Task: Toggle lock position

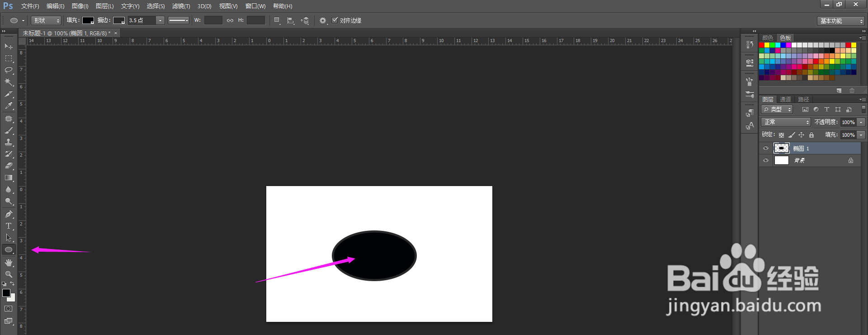Action: click(x=802, y=135)
